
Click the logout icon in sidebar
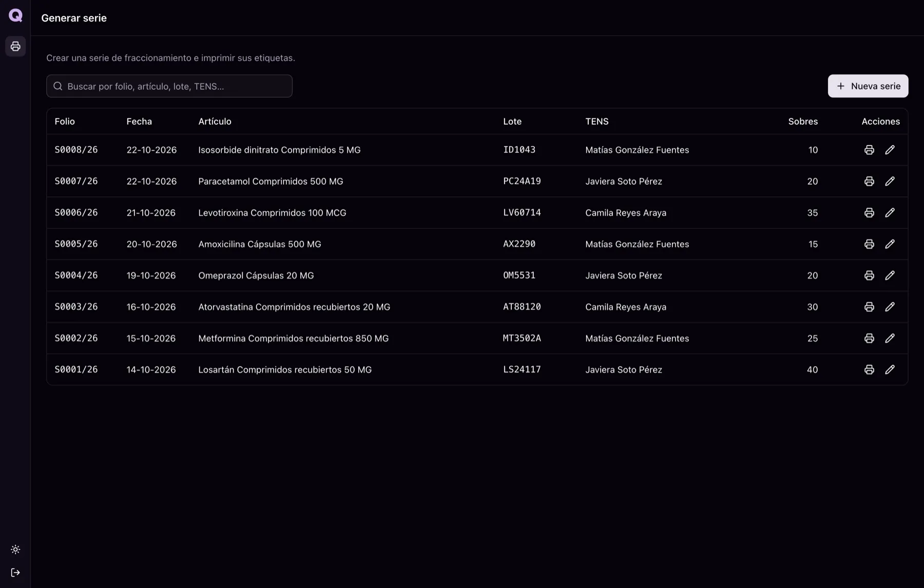[15, 573]
